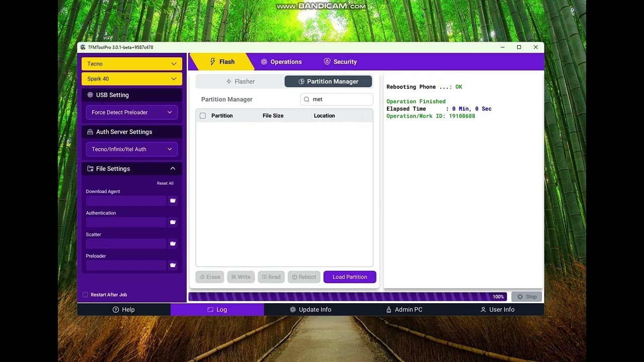
Task: Click the 'Operation Finished' log line
Action: [x=416, y=102]
